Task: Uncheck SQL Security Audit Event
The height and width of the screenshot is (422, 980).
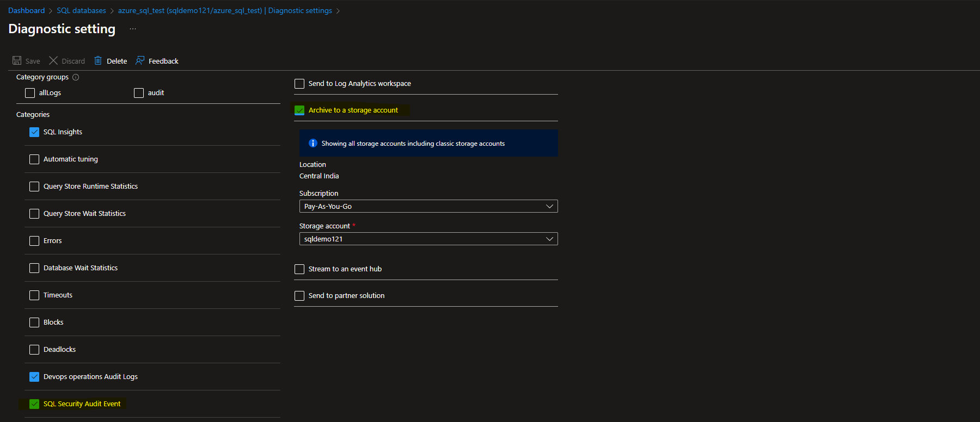Action: (x=34, y=404)
